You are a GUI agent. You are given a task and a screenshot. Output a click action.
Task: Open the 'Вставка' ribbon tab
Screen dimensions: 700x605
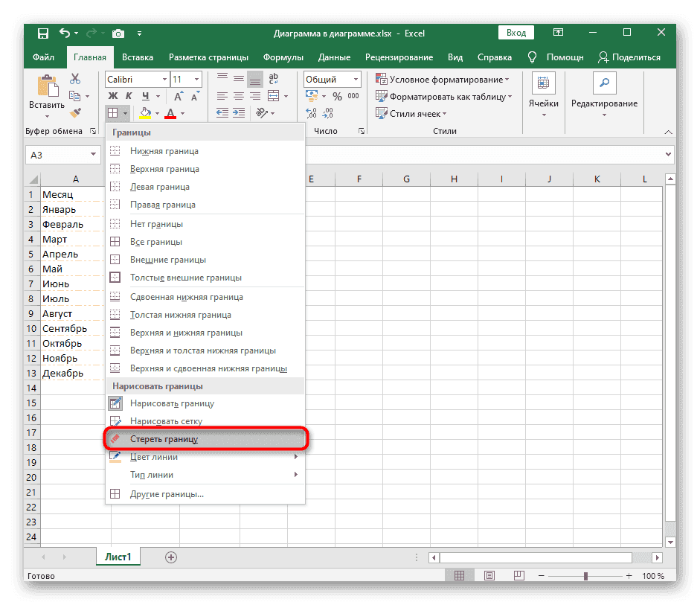pos(138,57)
